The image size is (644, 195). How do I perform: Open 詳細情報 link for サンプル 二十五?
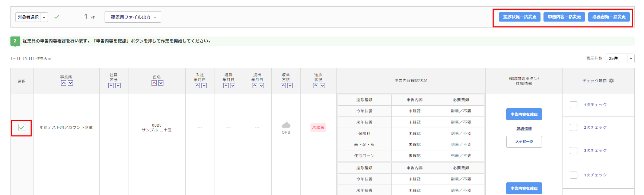524,129
